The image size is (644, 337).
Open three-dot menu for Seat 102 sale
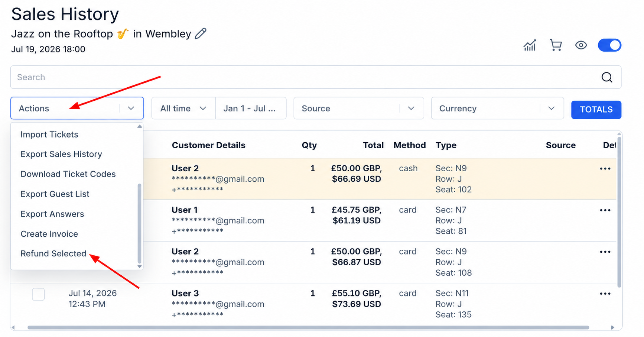[605, 169]
